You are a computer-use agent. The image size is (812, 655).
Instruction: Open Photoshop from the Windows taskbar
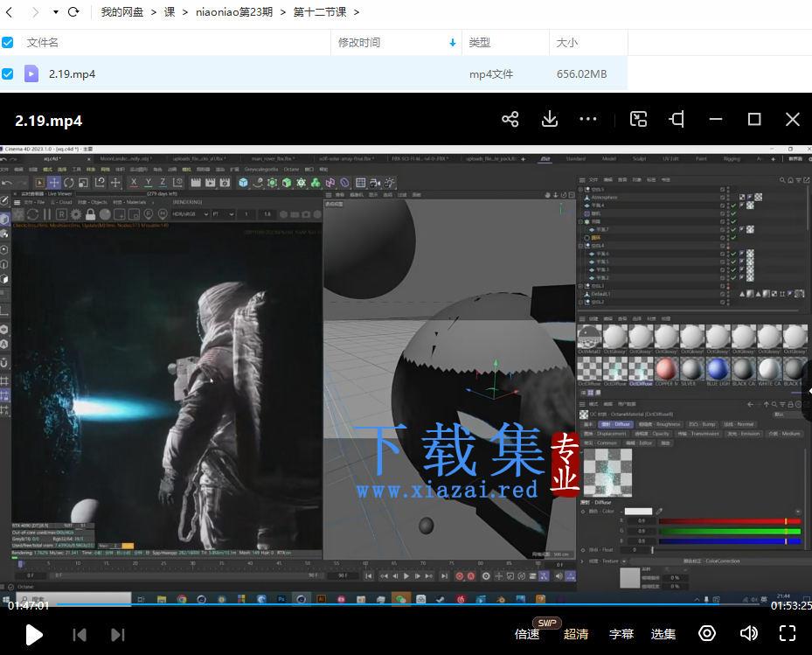click(281, 599)
